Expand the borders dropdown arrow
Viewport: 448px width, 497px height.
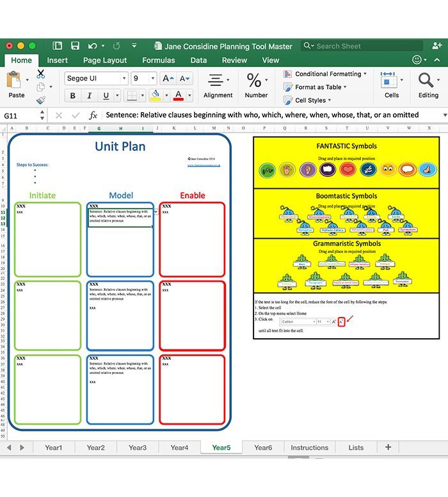point(143,95)
